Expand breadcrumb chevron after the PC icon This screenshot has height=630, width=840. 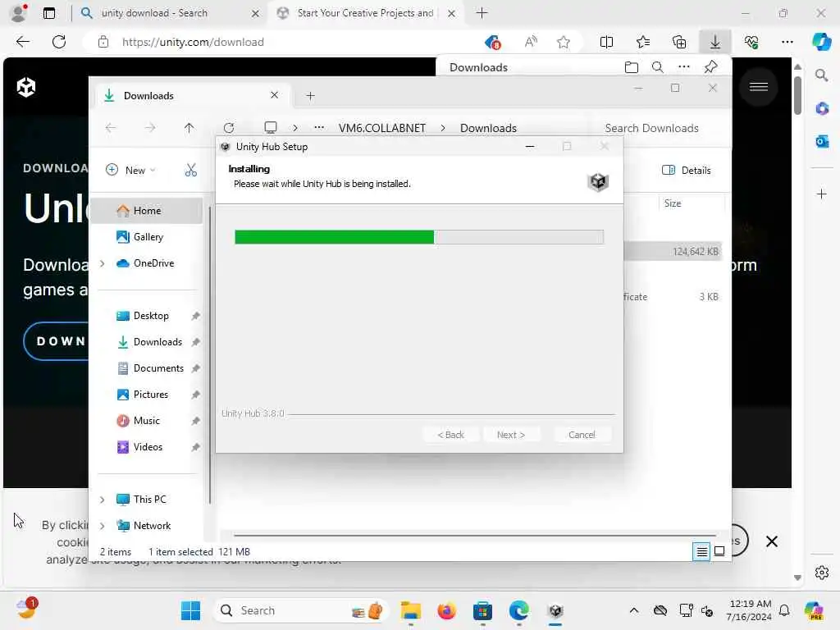[x=295, y=128]
